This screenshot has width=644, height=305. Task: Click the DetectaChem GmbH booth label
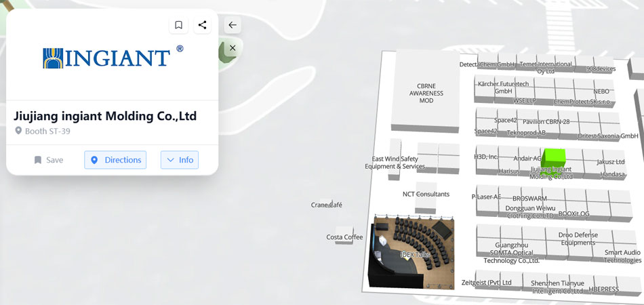tap(487, 64)
